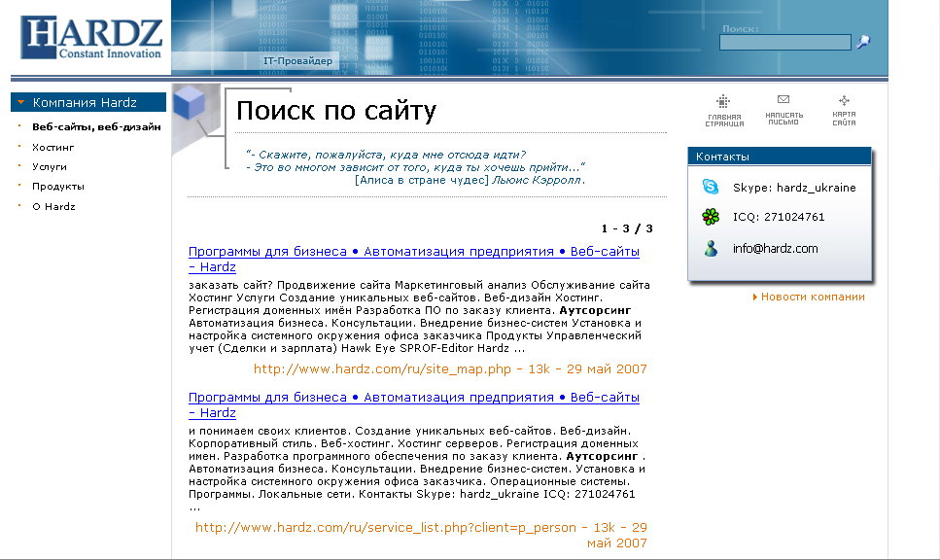Click the 'IT-Провайдер' tab in banner

tap(297, 60)
